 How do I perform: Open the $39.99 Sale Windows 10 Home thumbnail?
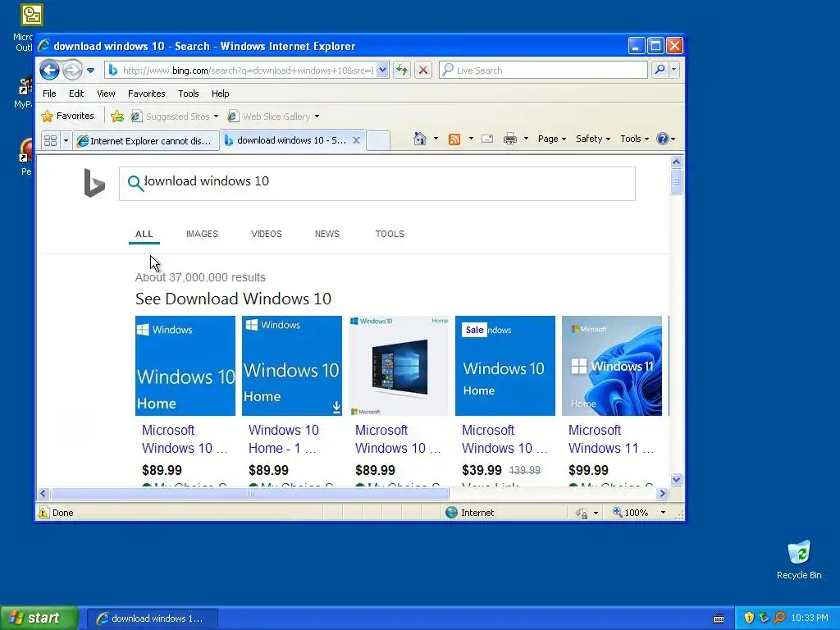pyautogui.click(x=505, y=365)
